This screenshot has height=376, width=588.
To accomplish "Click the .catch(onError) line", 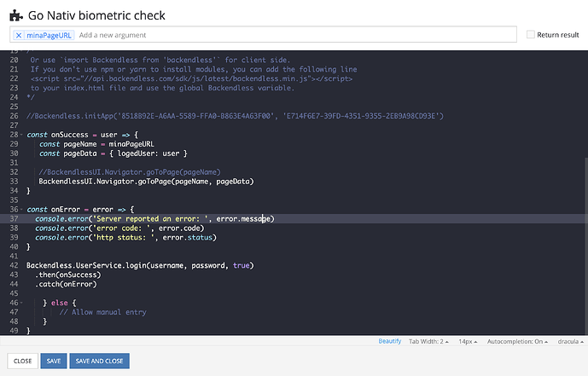I will (66, 284).
